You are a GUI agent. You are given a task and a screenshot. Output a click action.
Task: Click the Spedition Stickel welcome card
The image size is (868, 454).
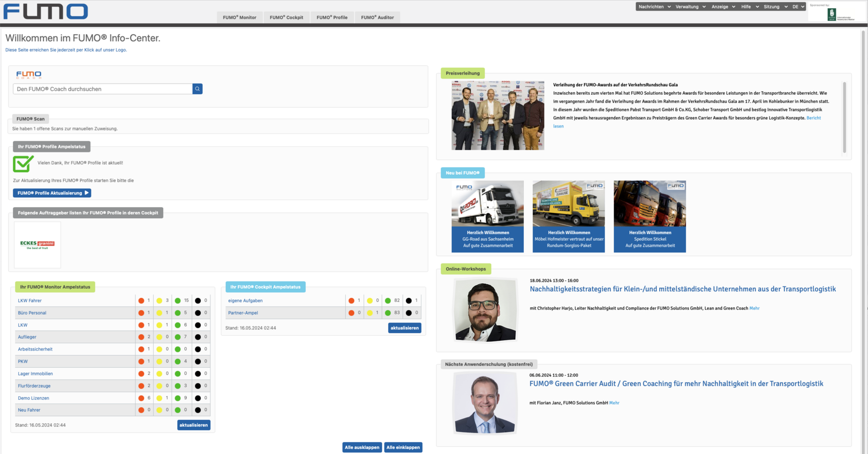coord(650,216)
